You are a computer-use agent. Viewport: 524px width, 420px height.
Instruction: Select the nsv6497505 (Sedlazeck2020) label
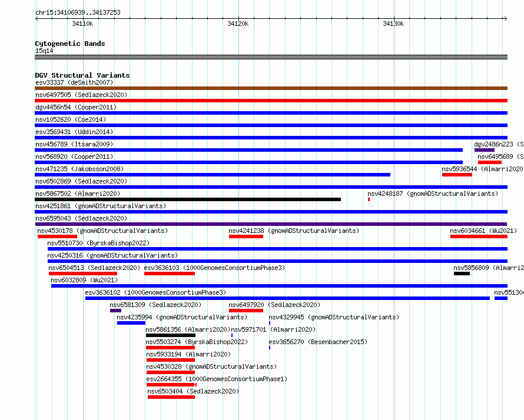[81, 95]
